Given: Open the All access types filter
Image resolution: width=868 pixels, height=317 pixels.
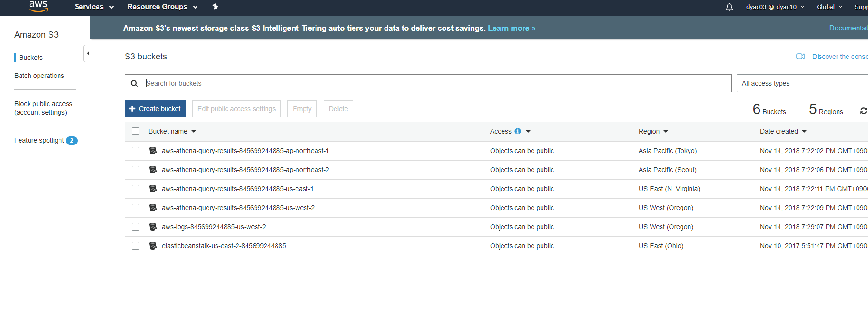Looking at the screenshot, I should point(802,83).
